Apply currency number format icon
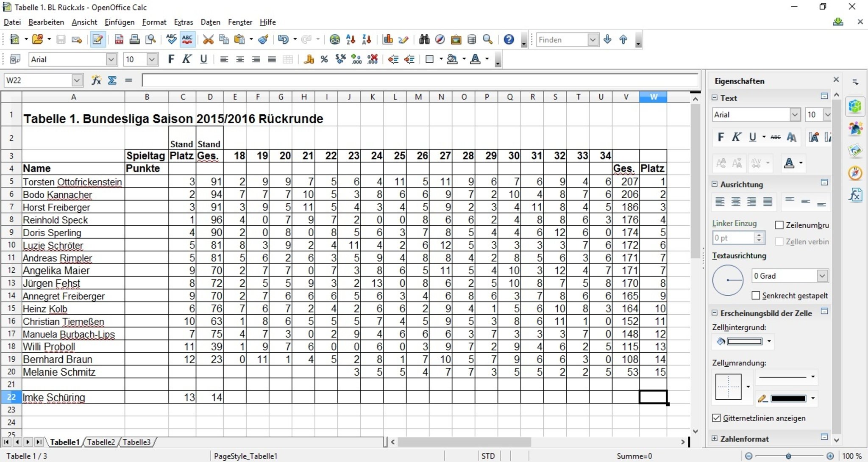868x462 pixels. pos(309,59)
